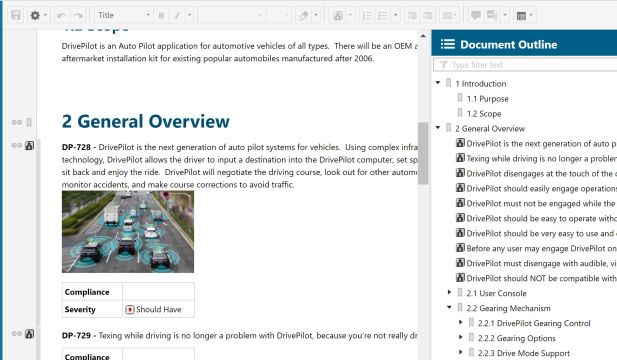
Task: Click the scroll-up arrow of document scrollbar
Action: tap(423, 36)
